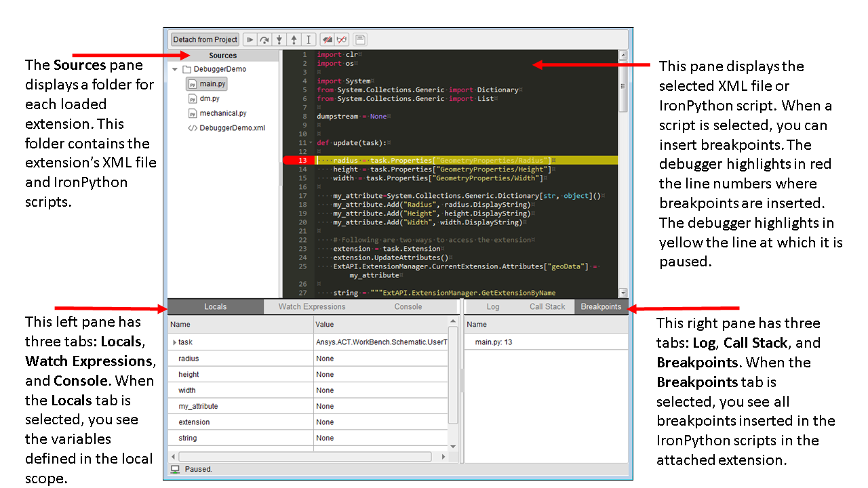Image resolution: width=868 pixels, height=488 pixels.
Task: Open mechanical.py in the Sources pane
Action: coord(222,113)
